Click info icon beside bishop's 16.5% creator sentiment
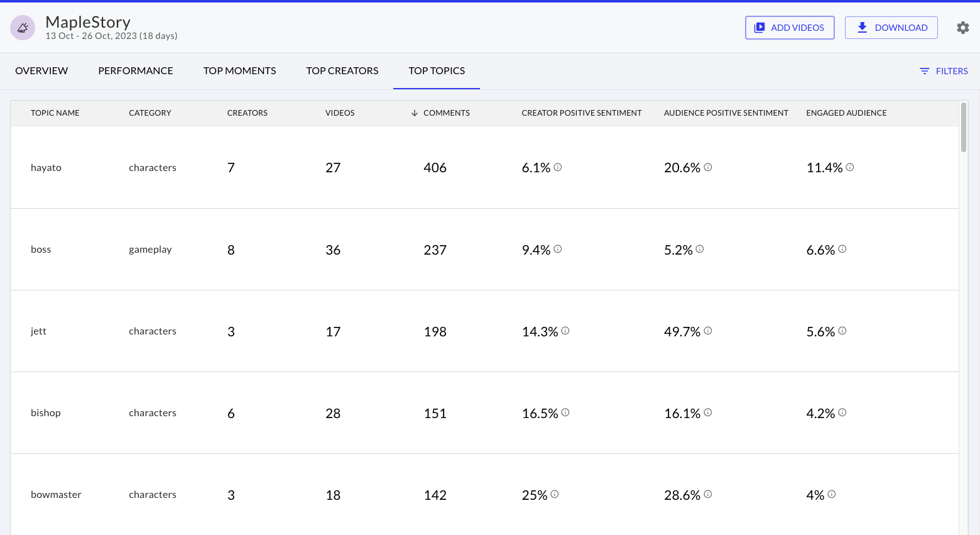The height and width of the screenshot is (535, 980). (565, 412)
